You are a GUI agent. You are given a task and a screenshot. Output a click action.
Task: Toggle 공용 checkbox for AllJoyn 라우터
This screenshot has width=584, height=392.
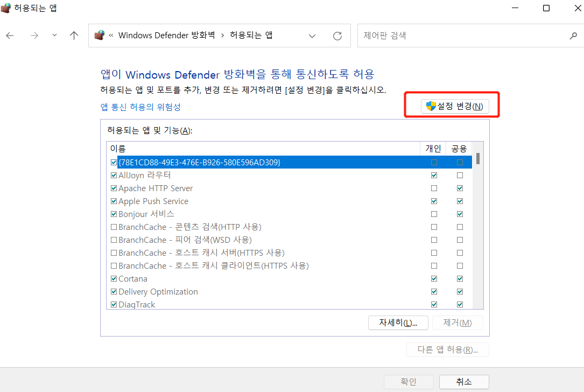[460, 176]
